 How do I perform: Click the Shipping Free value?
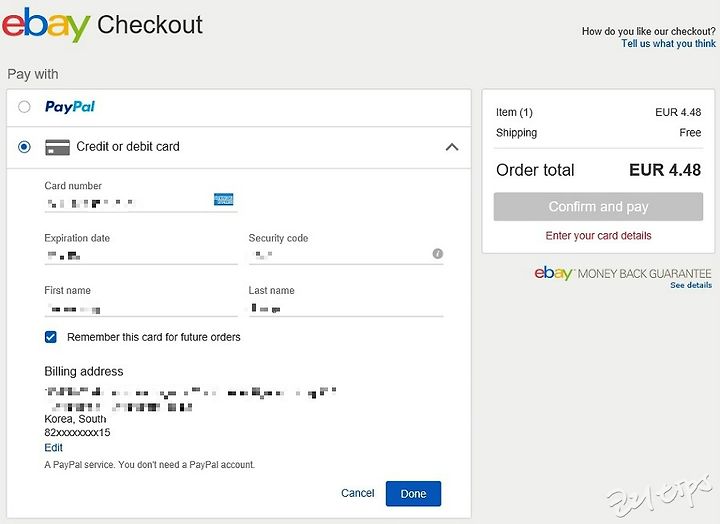690,133
